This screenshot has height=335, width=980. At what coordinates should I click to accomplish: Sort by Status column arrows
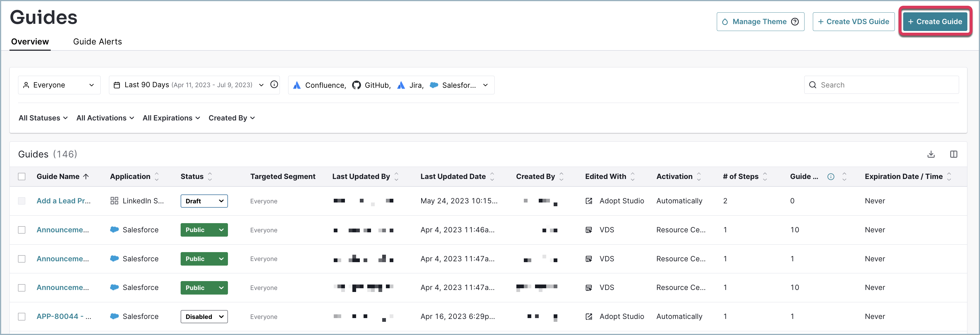point(210,176)
